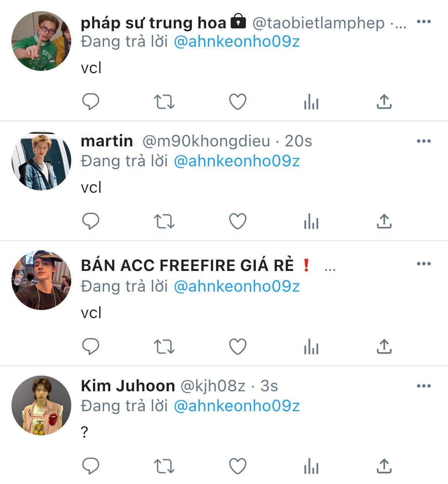Open more options on pháp sư trung hoa's tweet
Viewport: 448px width, 484px height.
tap(423, 22)
